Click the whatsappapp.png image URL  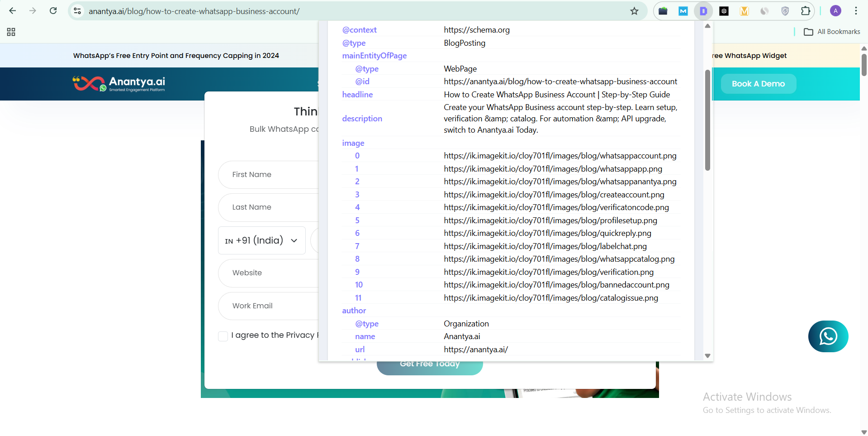coord(553,169)
